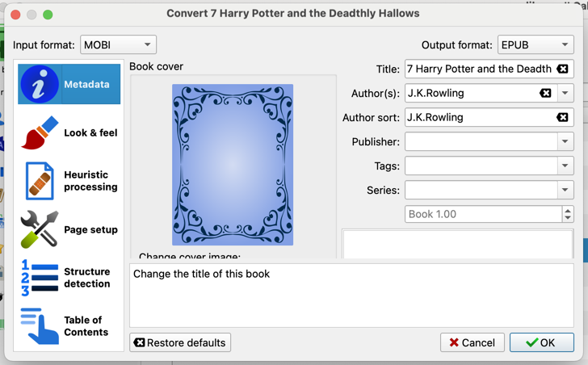
Task: Open the Author(s) dropdown arrow
Action: coord(565,94)
